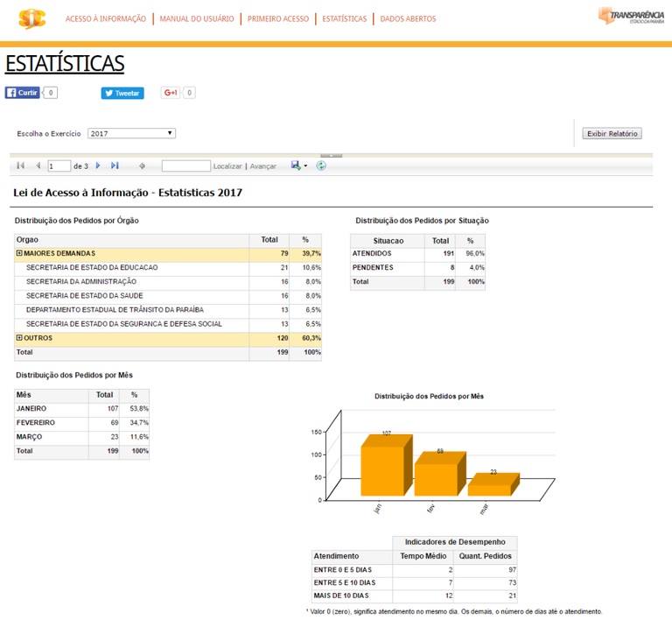Go to next page of the report
Viewport: 672px width, 620px height.
[x=98, y=166]
